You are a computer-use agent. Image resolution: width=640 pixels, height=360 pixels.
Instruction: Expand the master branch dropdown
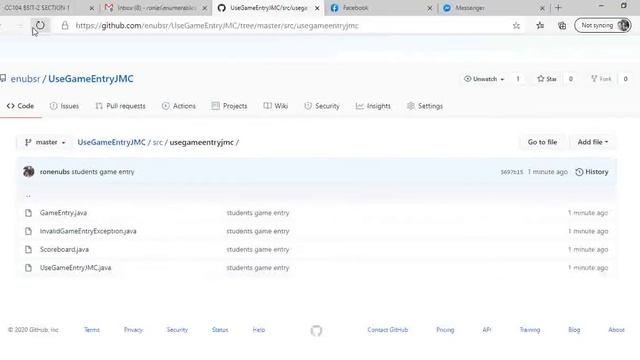(45, 142)
